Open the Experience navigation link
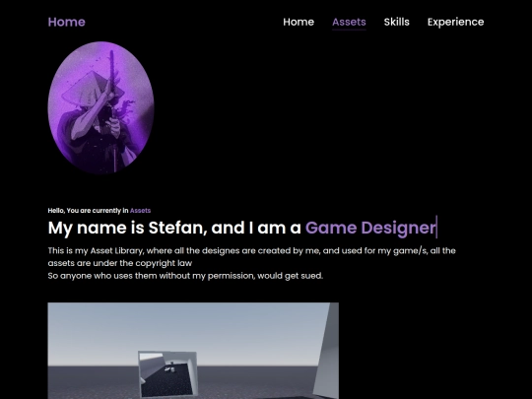This screenshot has height=399, width=532. coord(456,22)
